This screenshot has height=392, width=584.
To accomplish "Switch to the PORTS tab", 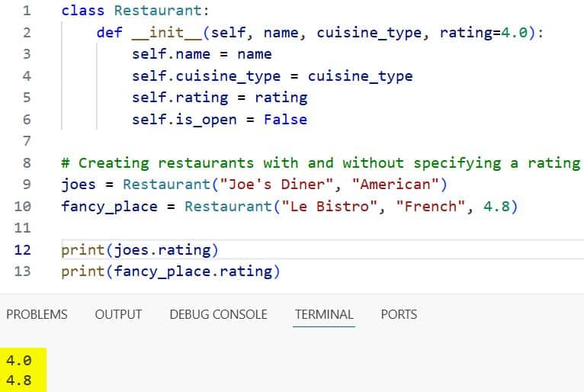I will 399,314.
